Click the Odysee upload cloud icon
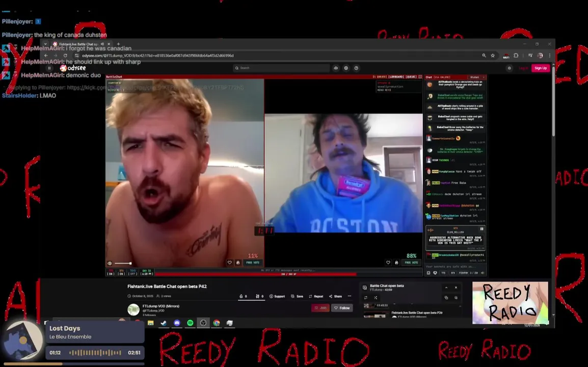The height and width of the screenshot is (367, 588). 336,68
